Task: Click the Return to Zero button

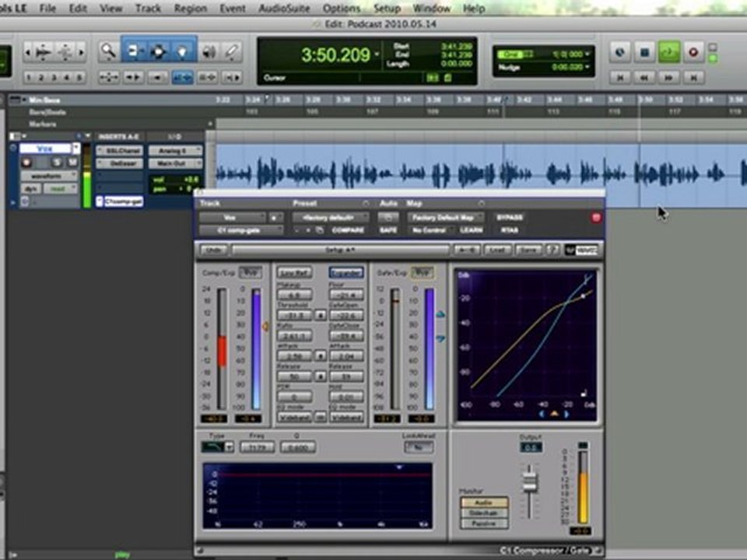Action: 620,77
